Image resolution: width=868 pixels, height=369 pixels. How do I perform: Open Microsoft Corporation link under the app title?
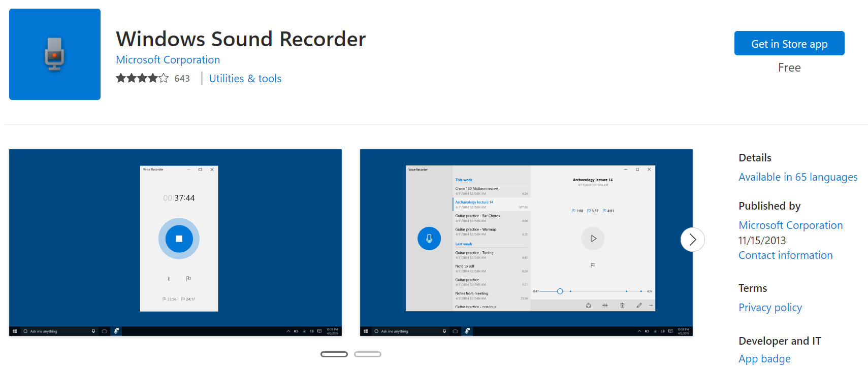pos(168,60)
